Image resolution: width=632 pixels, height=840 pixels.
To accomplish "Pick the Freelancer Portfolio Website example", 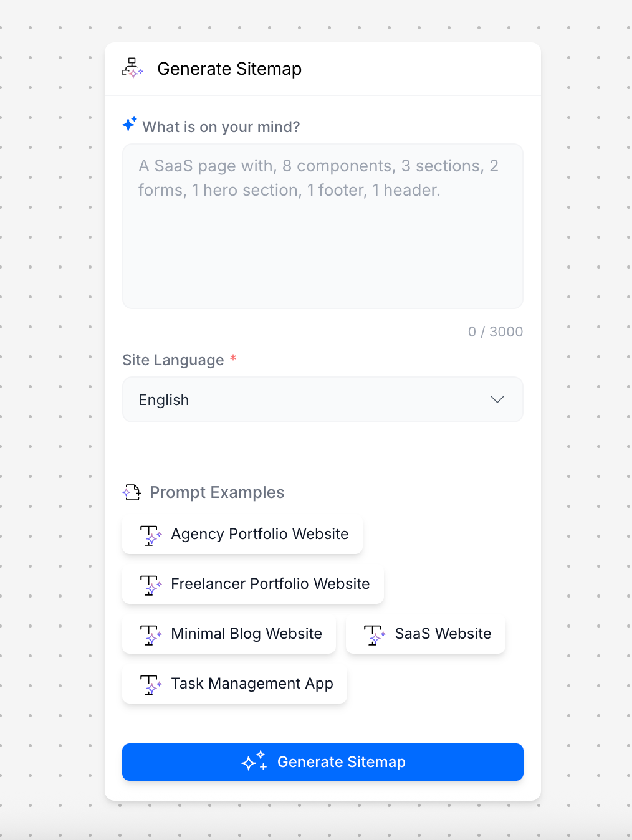I will click(253, 584).
